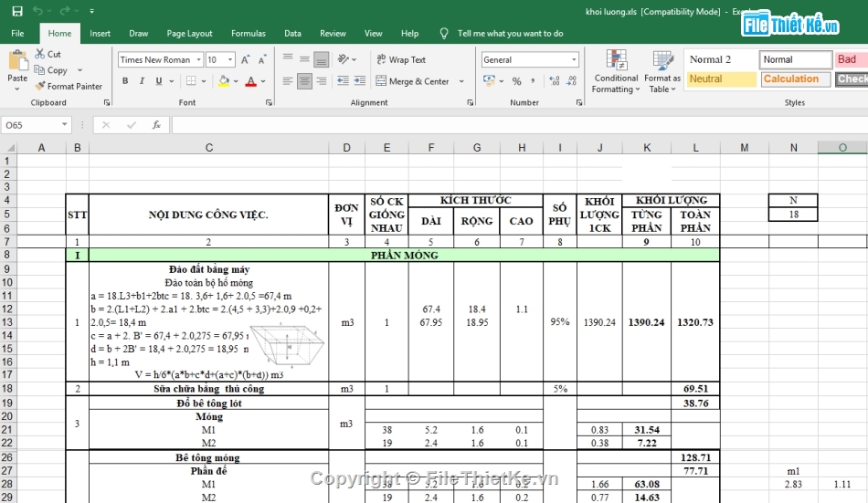Viewport: 868px width, 503px height.
Task: Click the Redo arrow in quick access toolbar
Action: (65, 11)
